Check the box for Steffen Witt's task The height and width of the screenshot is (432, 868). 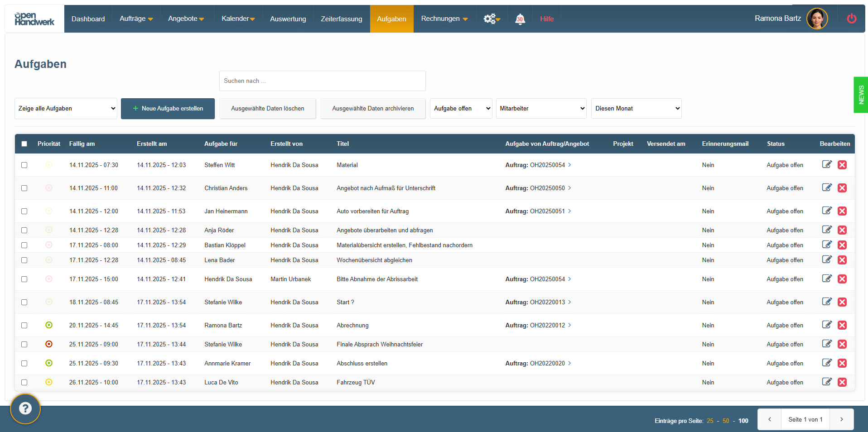pos(24,165)
